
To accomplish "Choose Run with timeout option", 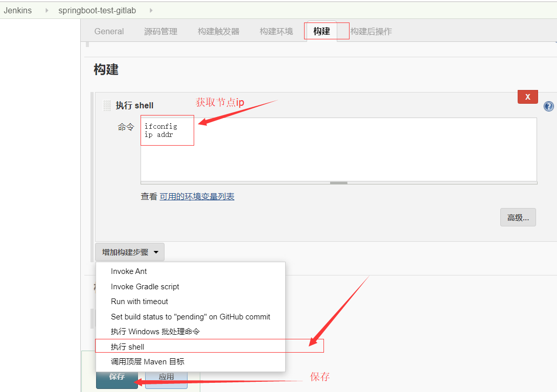I will point(140,302).
